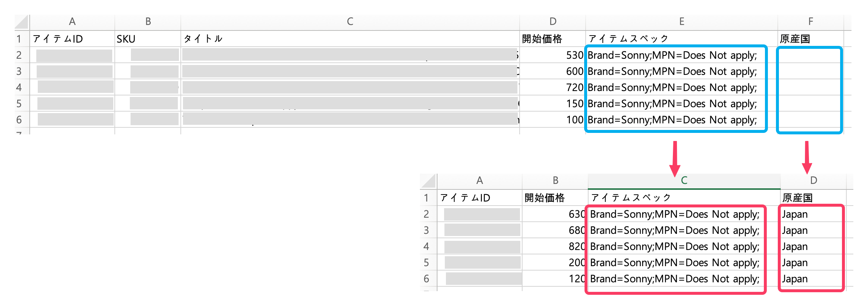Screen dimensions: 868x308
Task: Click the 原産国 header cell in lower sheet
Action: [813, 198]
